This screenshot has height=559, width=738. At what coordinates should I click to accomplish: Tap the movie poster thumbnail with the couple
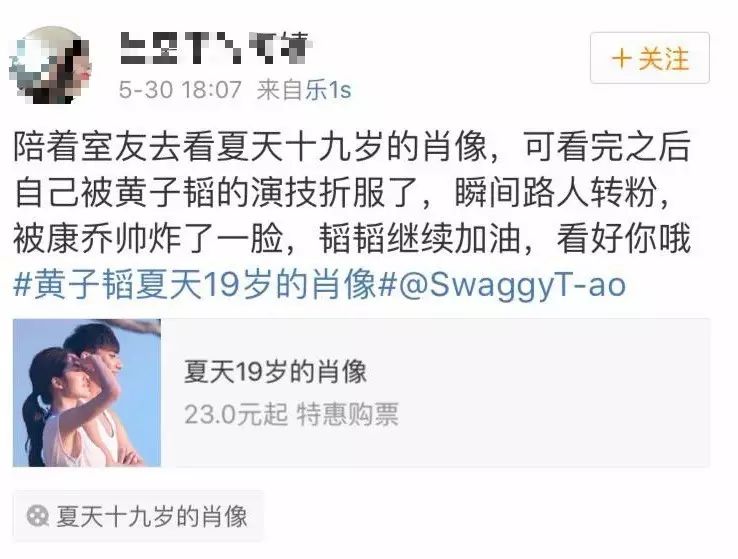[x=87, y=393]
